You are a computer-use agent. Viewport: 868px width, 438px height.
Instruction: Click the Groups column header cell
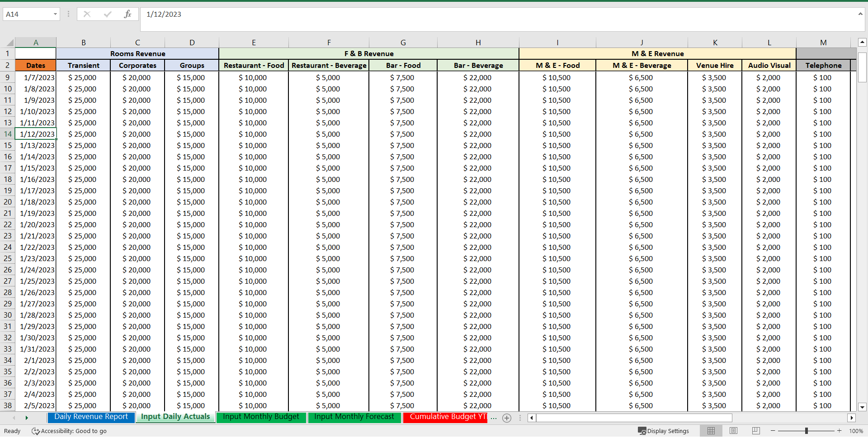(x=192, y=65)
